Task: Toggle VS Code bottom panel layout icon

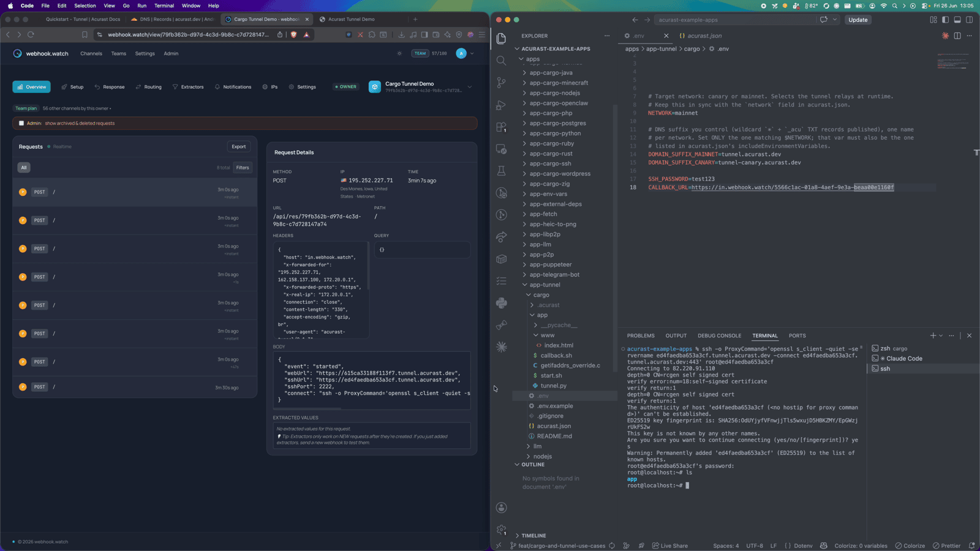Action: pyautogui.click(x=957, y=20)
